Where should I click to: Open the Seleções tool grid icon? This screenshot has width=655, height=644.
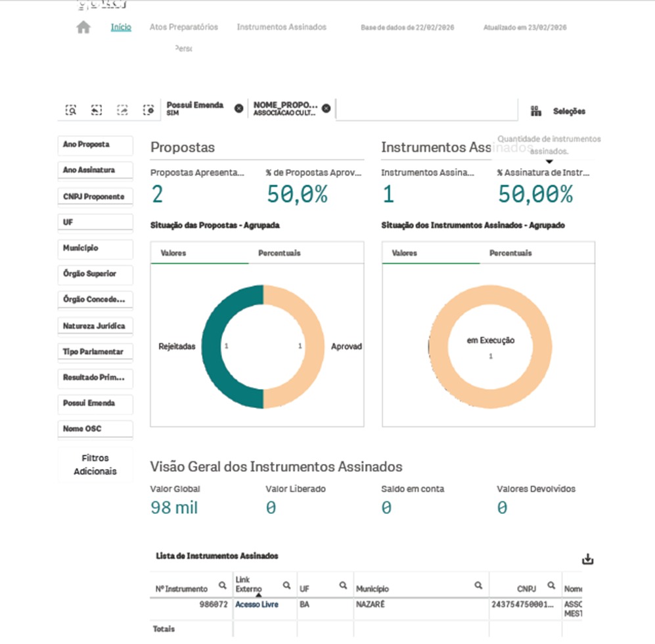[536, 111]
